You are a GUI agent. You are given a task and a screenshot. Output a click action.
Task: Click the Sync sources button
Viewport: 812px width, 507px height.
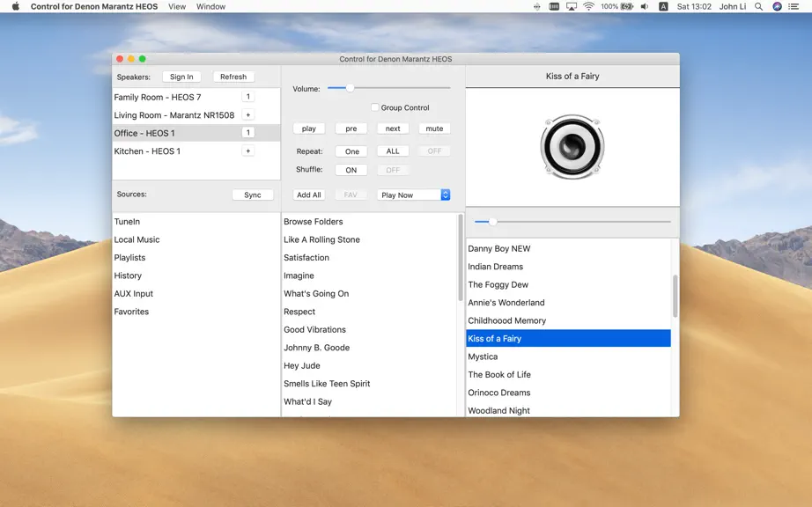click(x=253, y=195)
